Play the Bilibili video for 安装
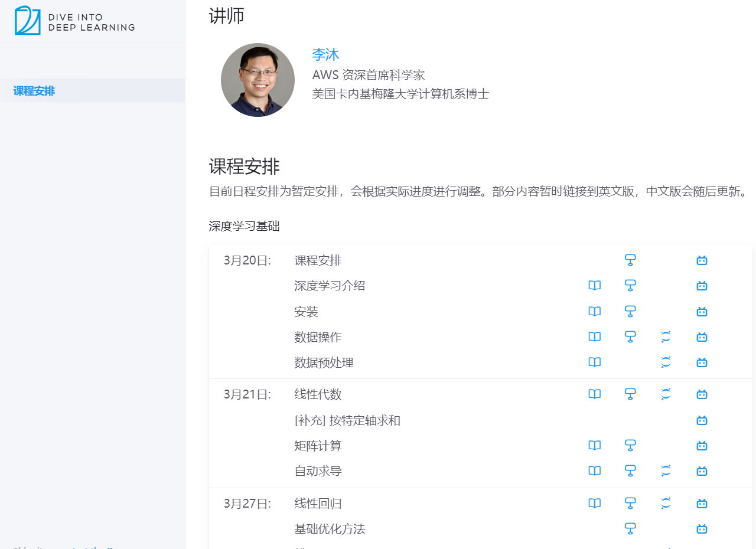 (701, 311)
